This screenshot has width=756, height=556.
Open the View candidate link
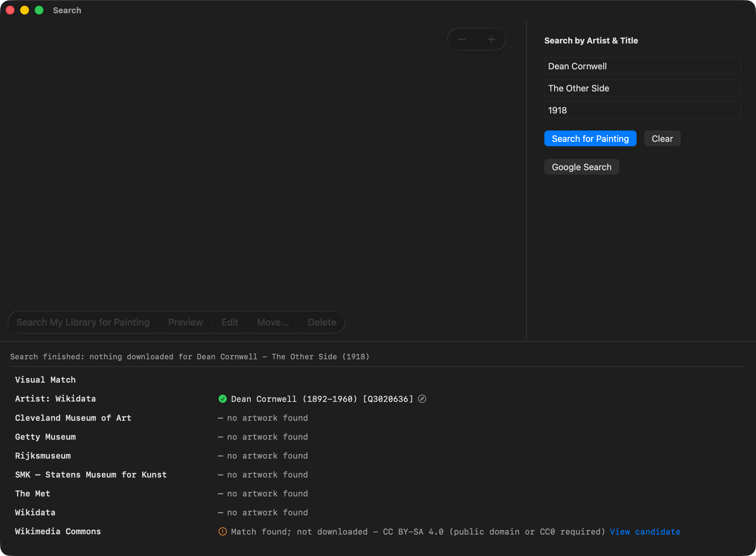coord(645,531)
